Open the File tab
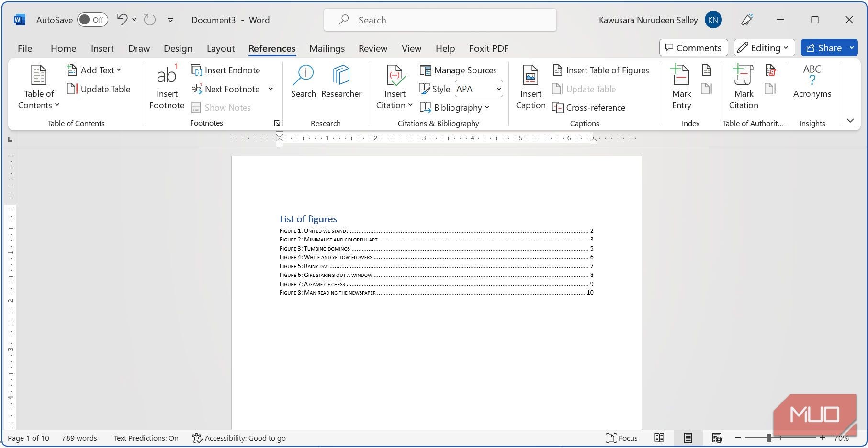This screenshot has height=448, width=868. pyautogui.click(x=25, y=48)
